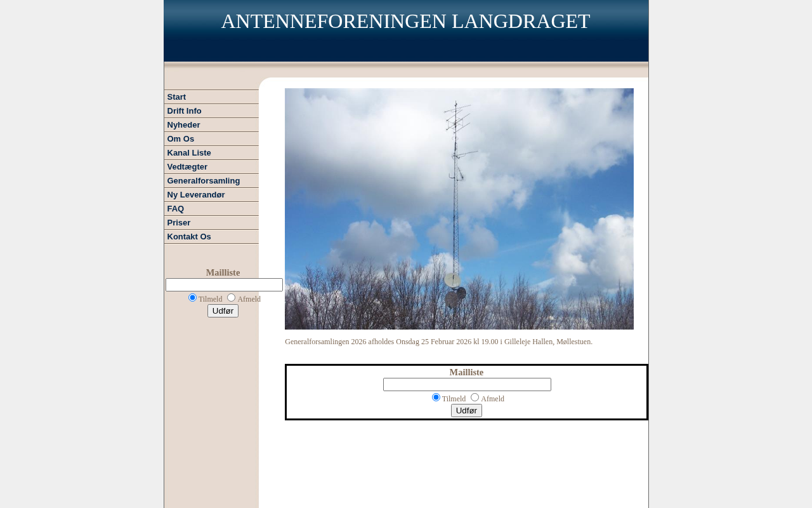Select Tilmeld radio in sidebar Mailliste
This screenshot has width=812, height=508.
click(x=192, y=298)
